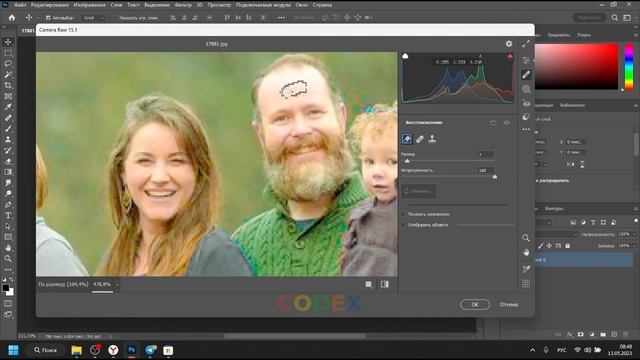
Task: Open the Red Eye tool in Camera Raw sidebar
Action: [526, 104]
